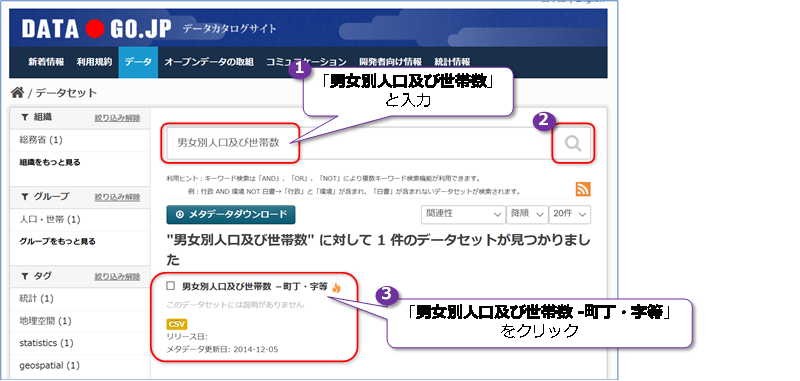Viewport: 800px width, 381px height.
Task: Click the flame icon beside dataset title
Action: [336, 287]
